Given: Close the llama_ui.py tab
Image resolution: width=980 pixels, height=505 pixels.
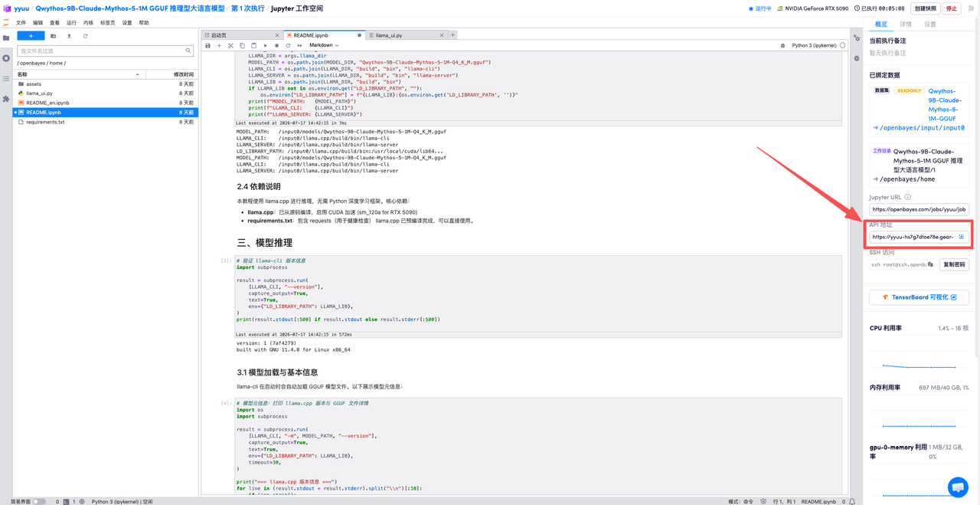Looking at the screenshot, I should (442, 35).
